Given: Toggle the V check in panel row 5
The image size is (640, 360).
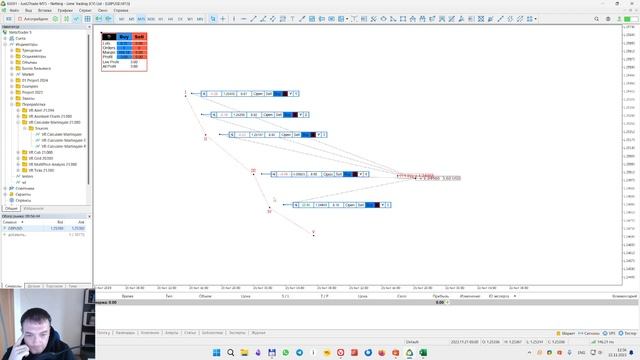Looking at the screenshot, I should (x=383, y=205).
